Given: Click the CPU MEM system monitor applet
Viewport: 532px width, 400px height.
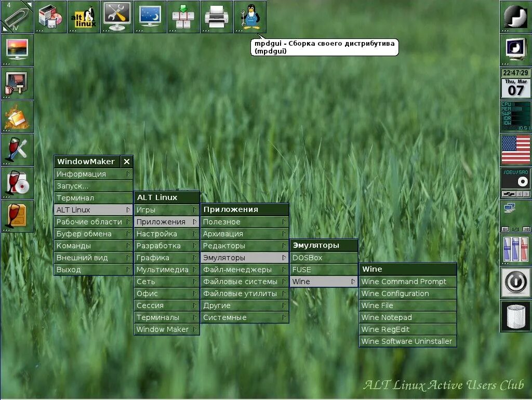Looking at the screenshot, I should pyautogui.click(x=515, y=116).
